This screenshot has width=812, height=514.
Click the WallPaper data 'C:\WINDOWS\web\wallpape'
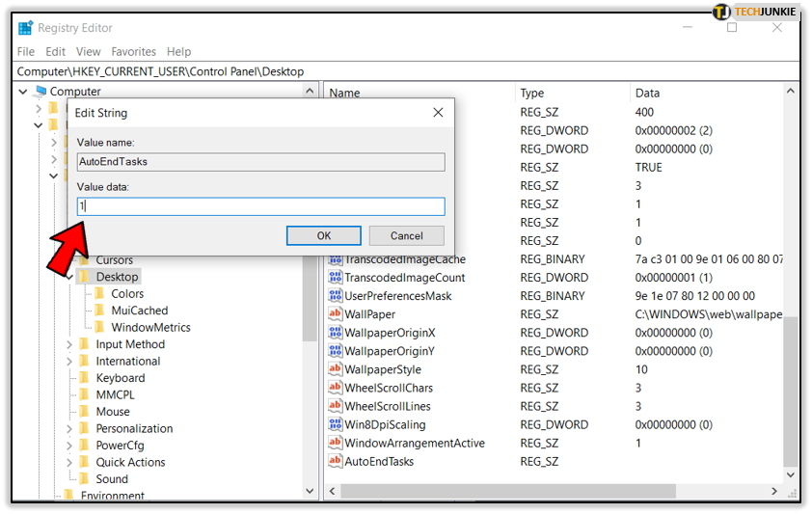point(709,314)
